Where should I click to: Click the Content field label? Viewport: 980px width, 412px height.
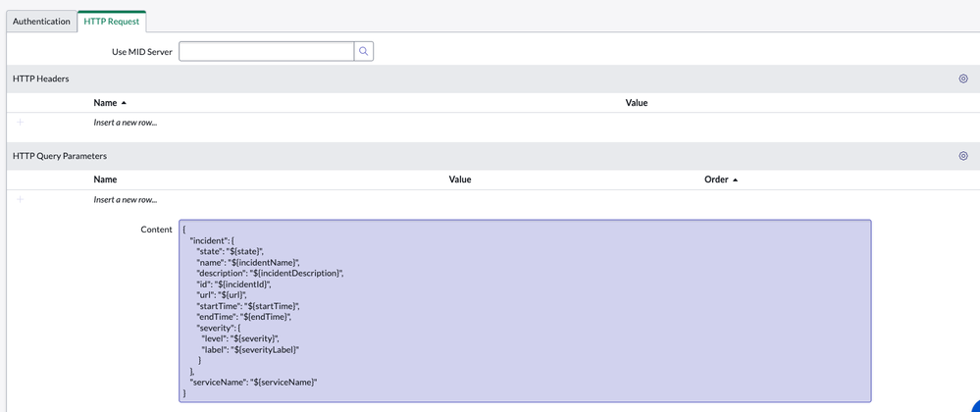point(156,230)
